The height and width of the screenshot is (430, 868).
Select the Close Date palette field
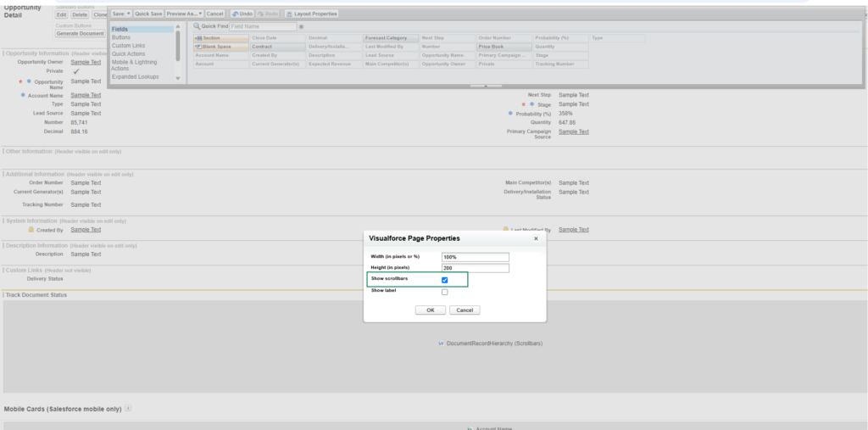point(277,38)
